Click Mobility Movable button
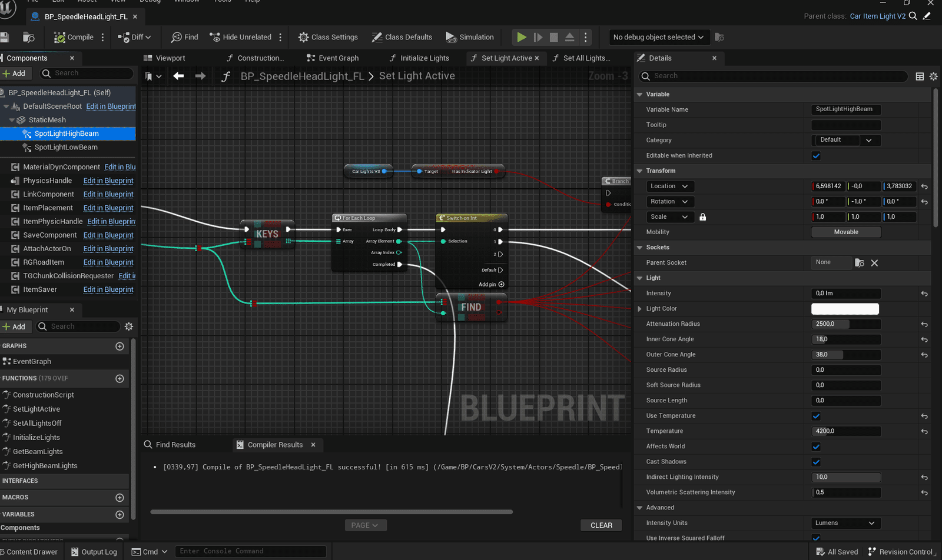The image size is (942, 560). [846, 232]
